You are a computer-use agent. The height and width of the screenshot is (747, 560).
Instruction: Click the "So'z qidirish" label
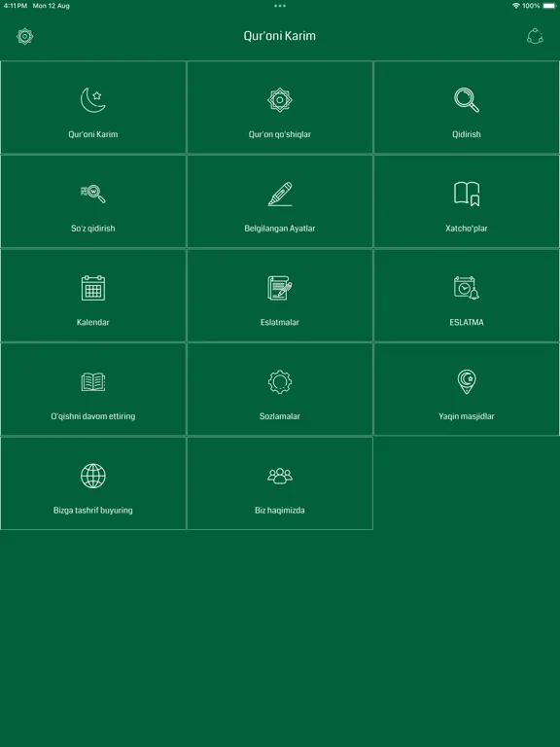coord(93,229)
